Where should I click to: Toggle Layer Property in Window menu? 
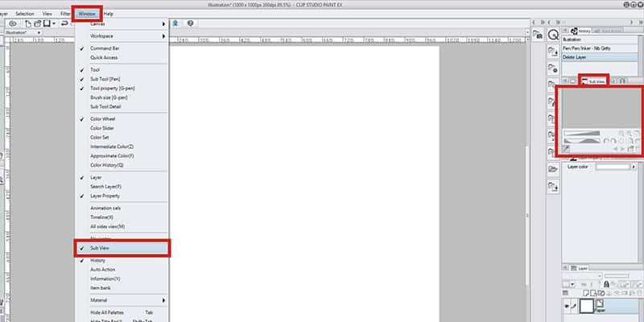click(x=122, y=196)
